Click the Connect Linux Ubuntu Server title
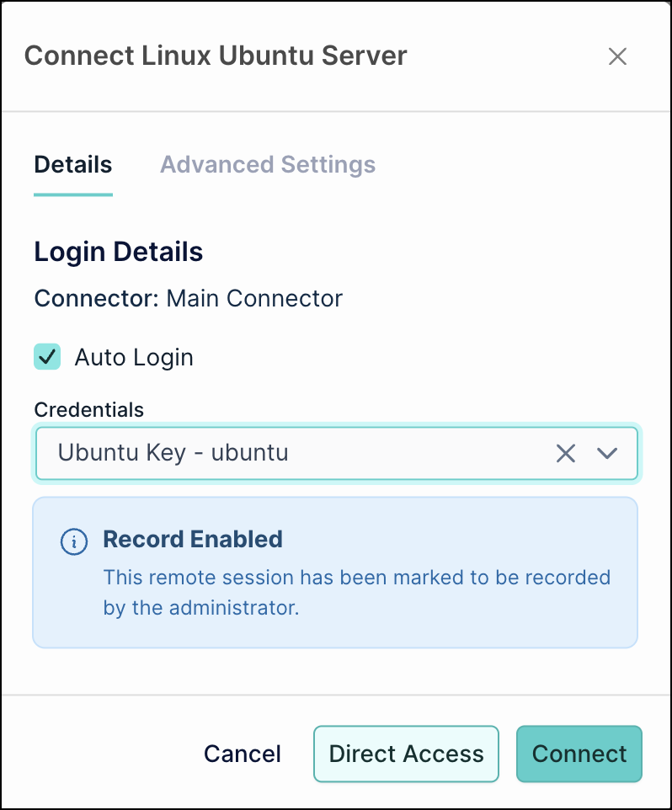The height and width of the screenshot is (810, 672). point(216,56)
